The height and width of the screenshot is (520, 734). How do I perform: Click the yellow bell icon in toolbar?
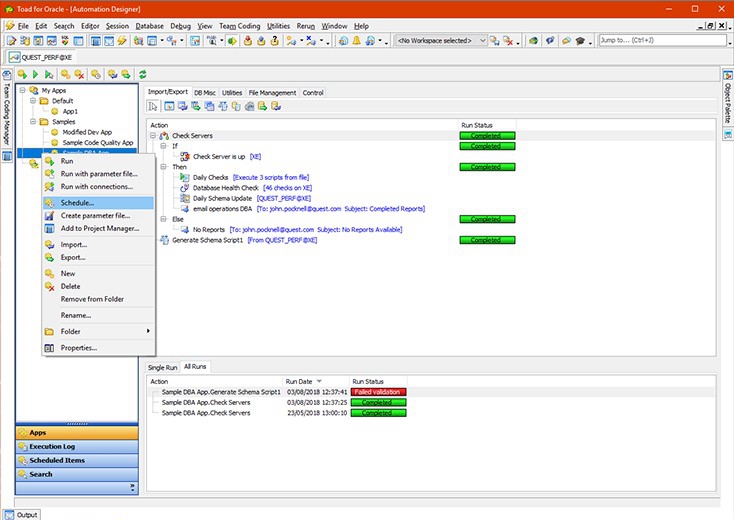(x=357, y=41)
